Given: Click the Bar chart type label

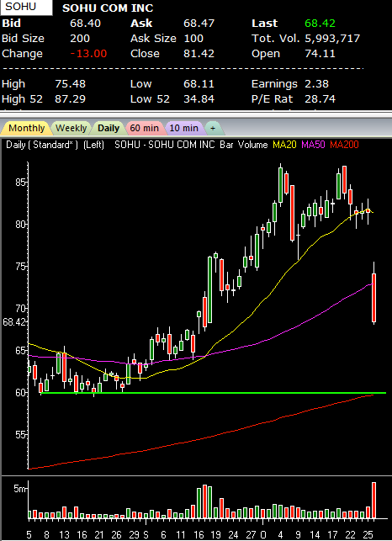Looking at the screenshot, I should pos(226,145).
